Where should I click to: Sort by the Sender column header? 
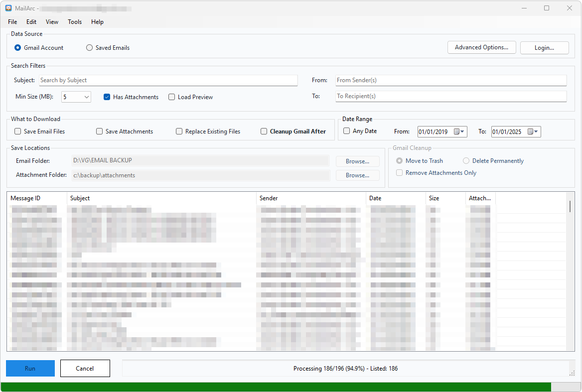pos(311,198)
